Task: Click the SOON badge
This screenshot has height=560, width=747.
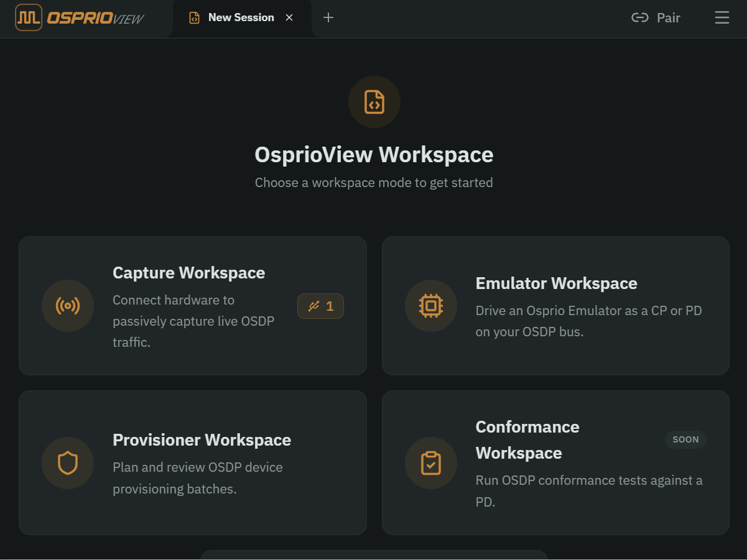Action: click(685, 439)
